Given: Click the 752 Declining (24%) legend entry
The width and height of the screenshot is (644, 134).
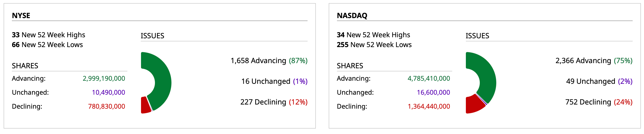Looking at the screenshot, I should point(599,102).
